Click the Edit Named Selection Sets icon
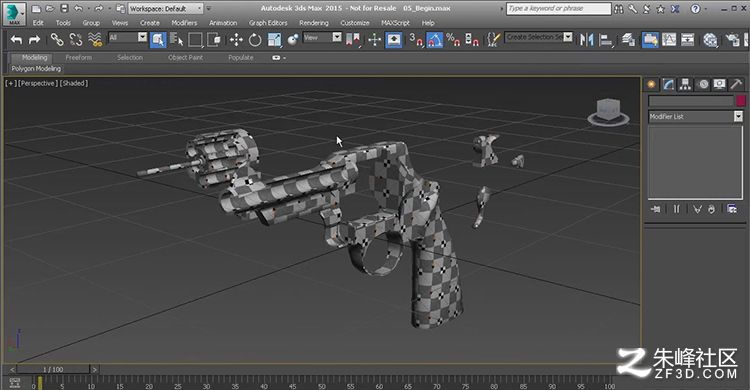 pyautogui.click(x=493, y=40)
